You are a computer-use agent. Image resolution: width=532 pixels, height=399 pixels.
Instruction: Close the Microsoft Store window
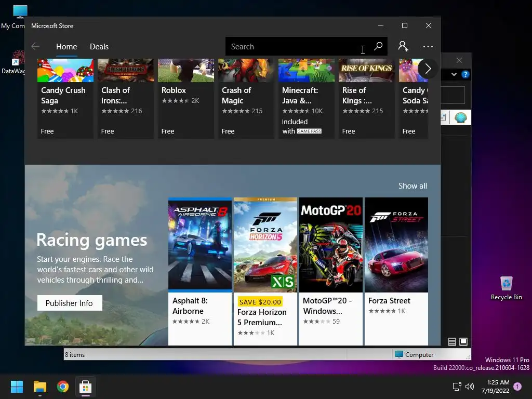tap(429, 25)
